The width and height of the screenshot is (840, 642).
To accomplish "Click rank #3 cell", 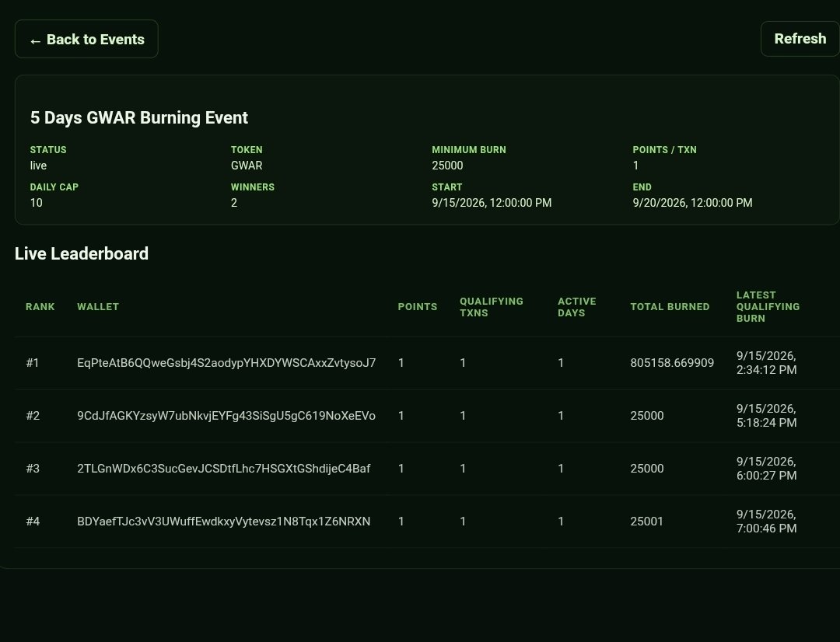I will (x=33, y=469).
